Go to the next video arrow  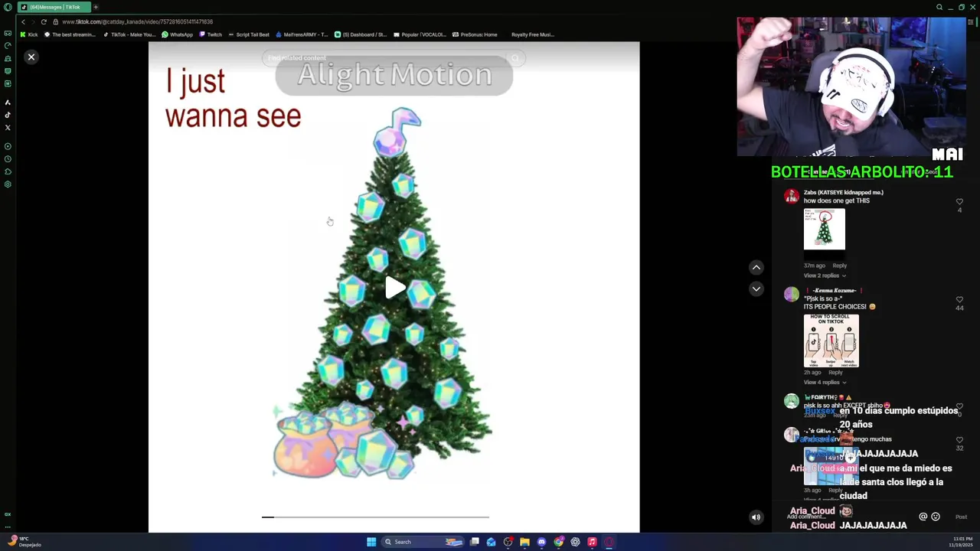(x=756, y=289)
